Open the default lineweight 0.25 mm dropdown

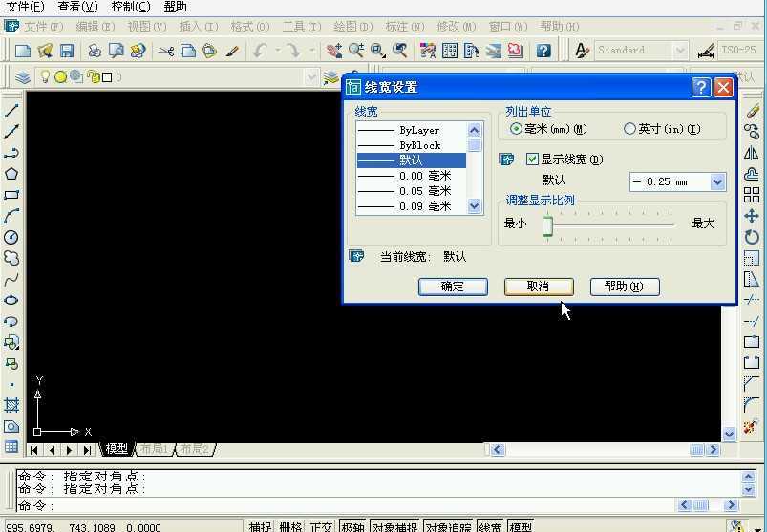coord(717,181)
